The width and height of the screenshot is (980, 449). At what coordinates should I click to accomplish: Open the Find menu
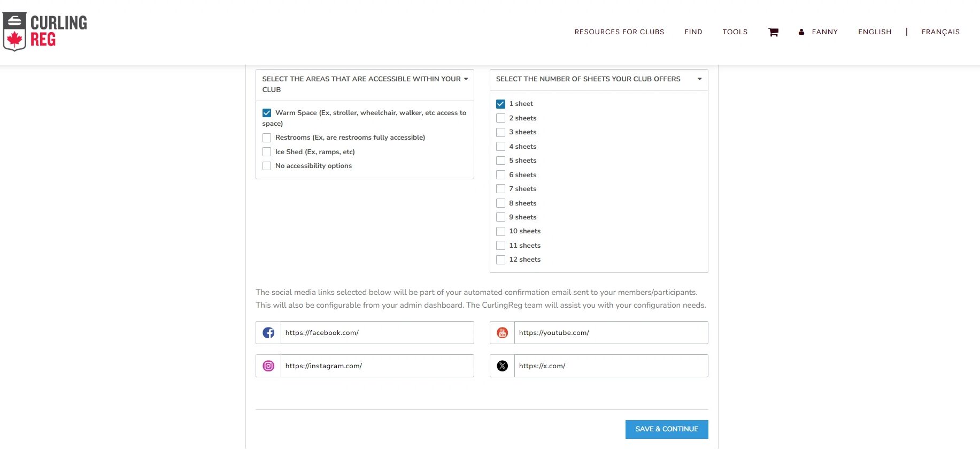(x=693, y=32)
